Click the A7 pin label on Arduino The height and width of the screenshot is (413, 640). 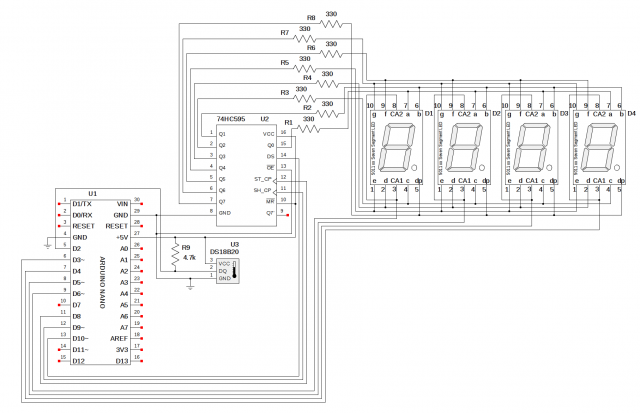(124, 327)
